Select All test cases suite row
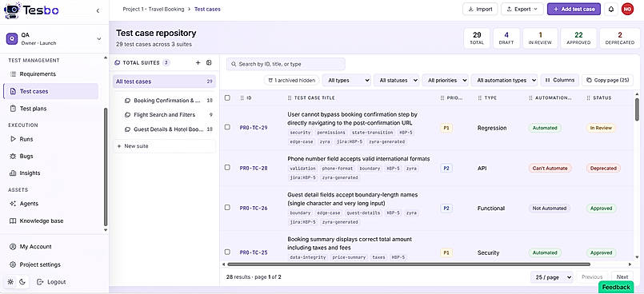 point(164,81)
